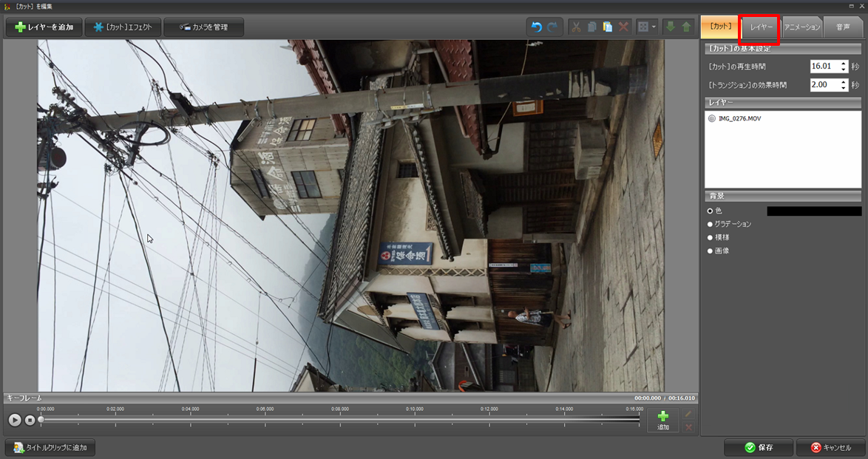Move layer down with green down arrow
Image resolution: width=868 pixels, height=459 pixels.
coord(671,27)
